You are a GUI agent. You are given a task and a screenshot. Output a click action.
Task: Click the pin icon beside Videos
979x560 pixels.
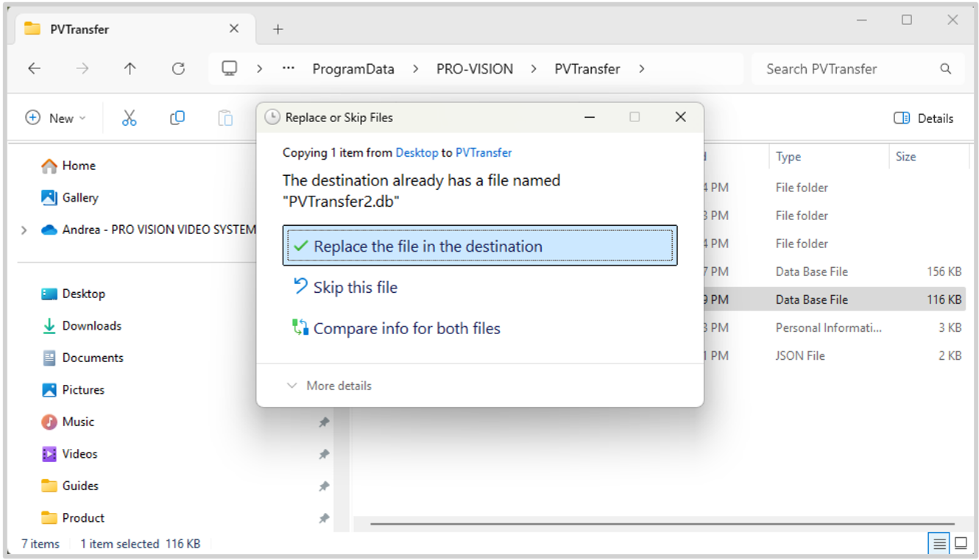(323, 455)
